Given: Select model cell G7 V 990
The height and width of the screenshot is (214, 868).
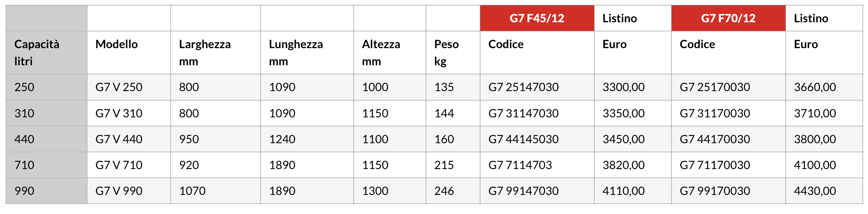Looking at the screenshot, I should [129, 191].
